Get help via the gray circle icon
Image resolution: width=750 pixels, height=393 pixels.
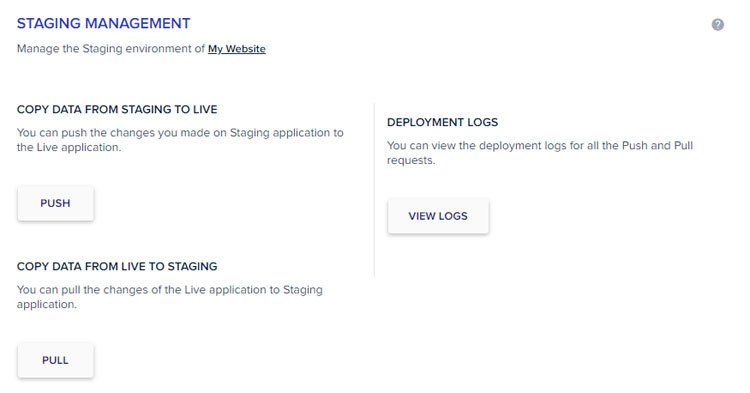(717, 25)
